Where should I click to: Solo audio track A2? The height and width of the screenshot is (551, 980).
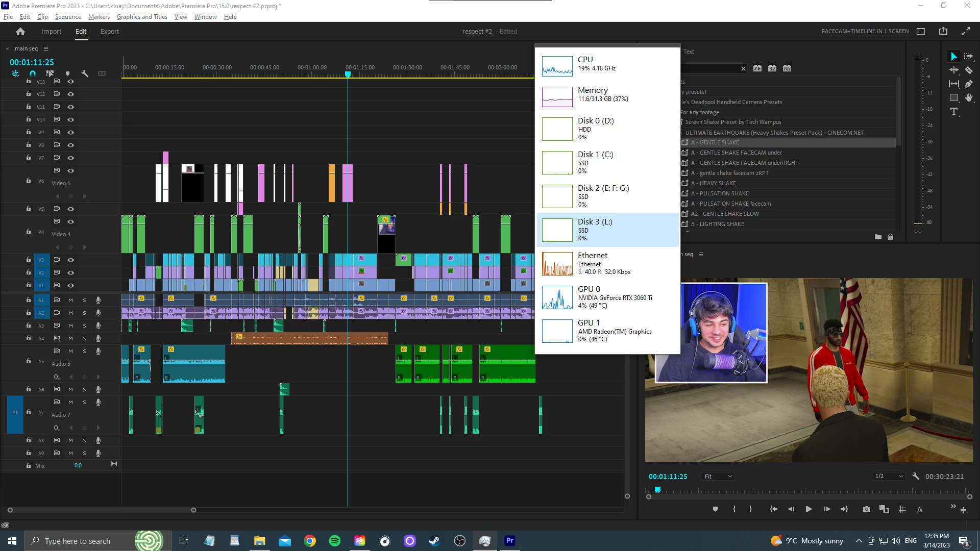coord(84,313)
